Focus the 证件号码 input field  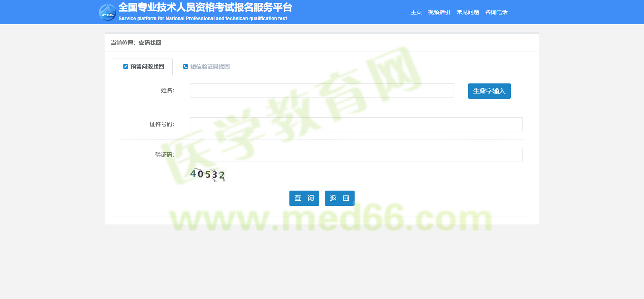[x=356, y=125]
